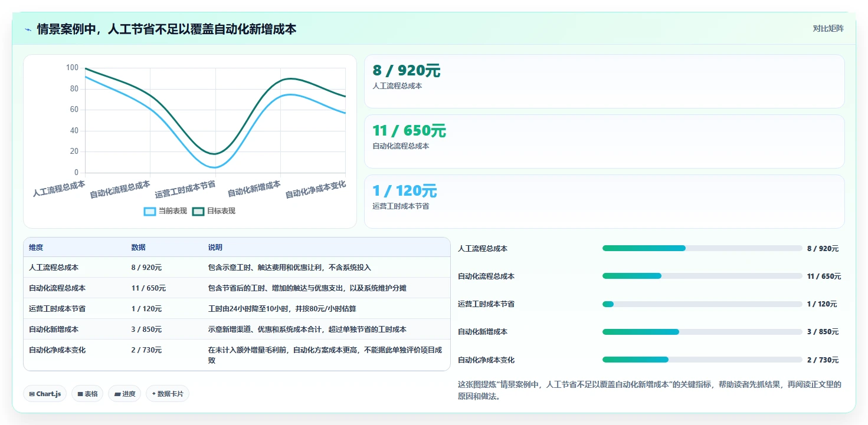
Task: Click the 运营工时成本节省 progress bar
Action: tap(702, 304)
